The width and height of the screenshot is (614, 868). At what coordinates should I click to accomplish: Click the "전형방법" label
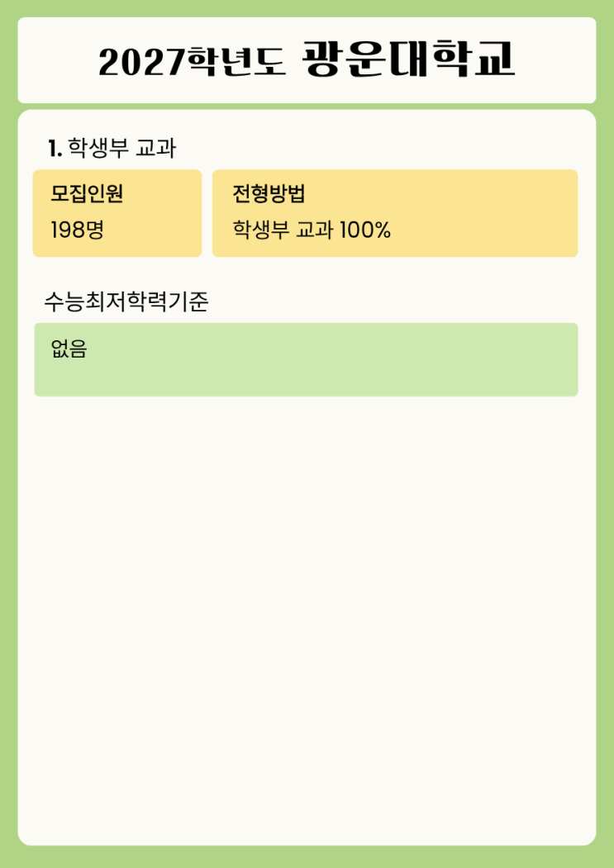coord(269,194)
